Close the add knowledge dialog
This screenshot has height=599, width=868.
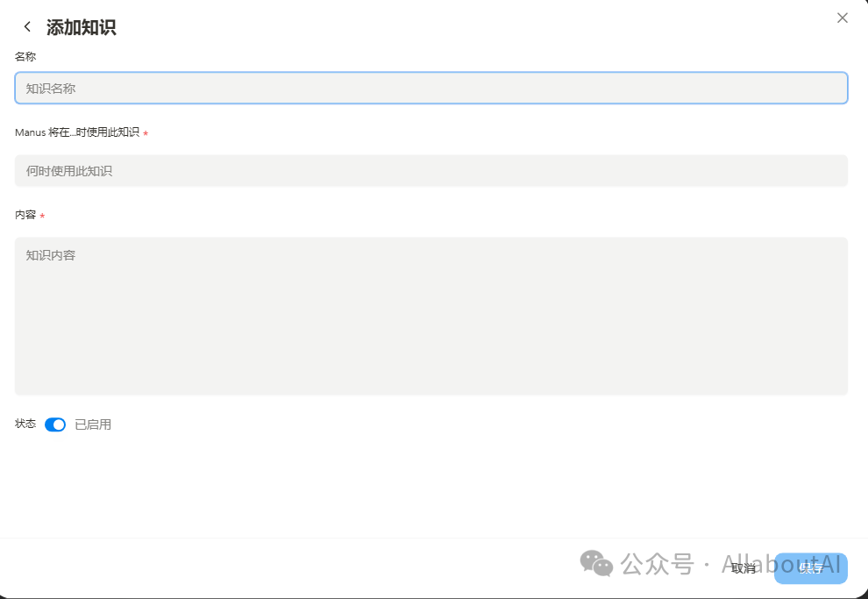click(843, 18)
